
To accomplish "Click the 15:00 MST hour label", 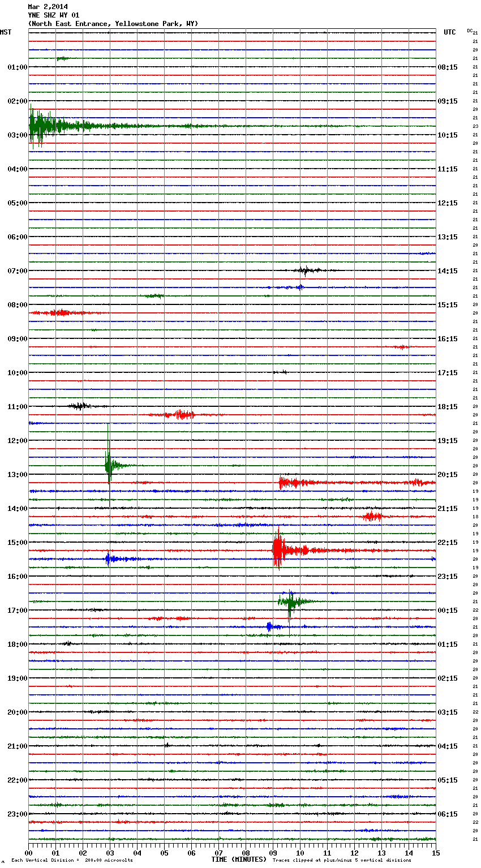I will pos(18,543).
